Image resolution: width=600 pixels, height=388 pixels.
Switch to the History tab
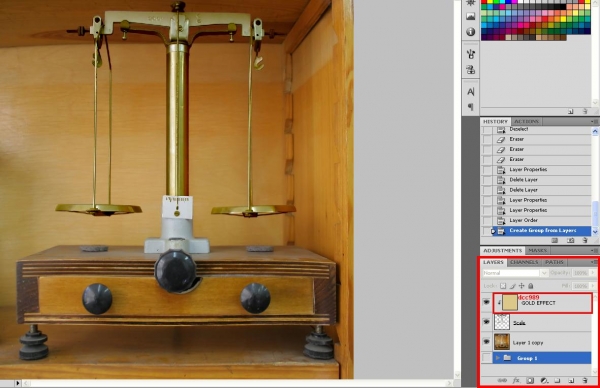495,121
